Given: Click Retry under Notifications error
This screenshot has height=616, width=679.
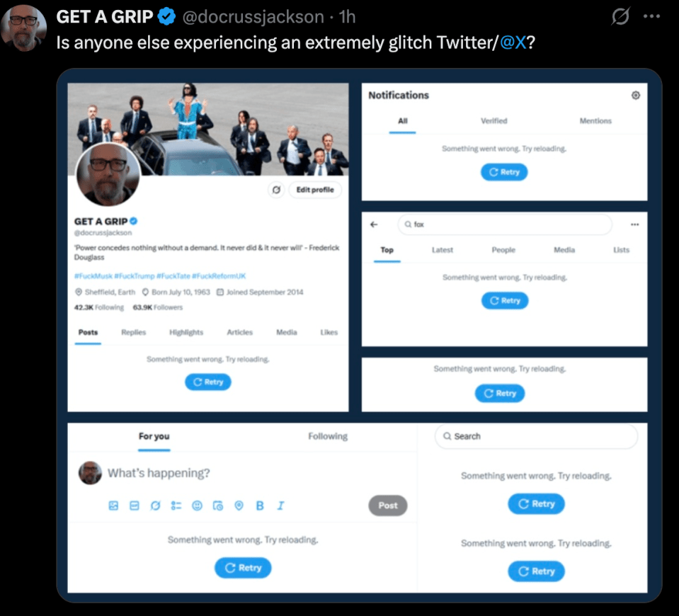Looking at the screenshot, I should click(504, 172).
